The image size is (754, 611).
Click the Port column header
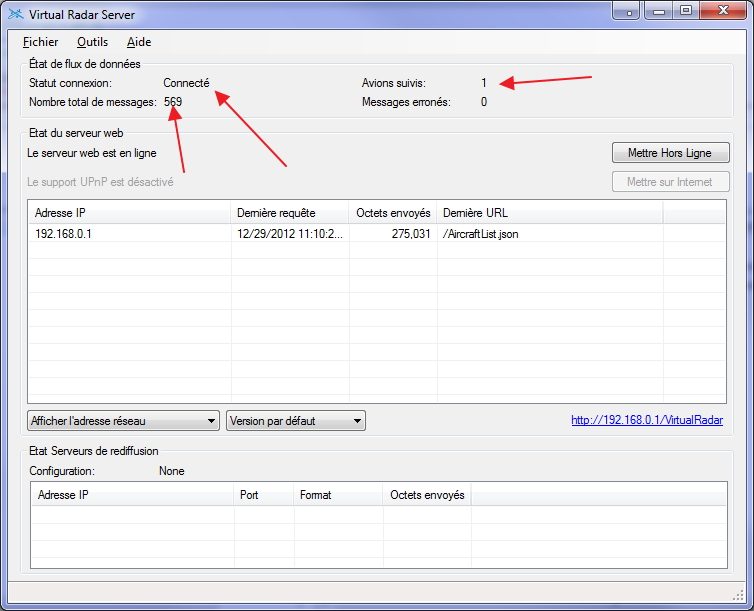tap(264, 495)
